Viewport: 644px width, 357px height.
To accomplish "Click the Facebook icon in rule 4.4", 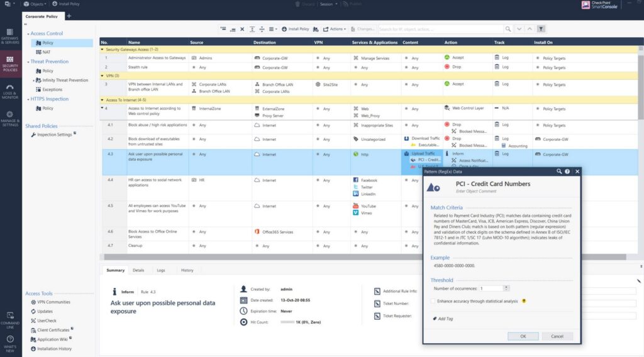I will point(356,180).
